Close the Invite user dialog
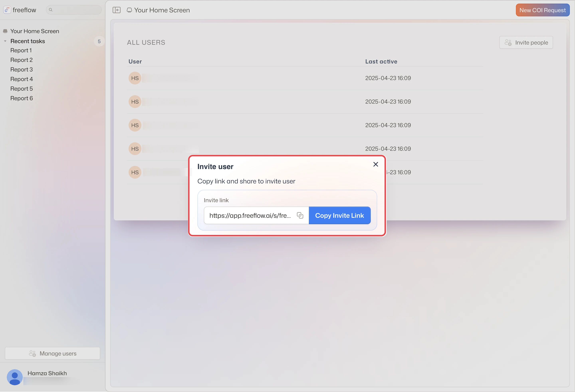 pos(375,164)
